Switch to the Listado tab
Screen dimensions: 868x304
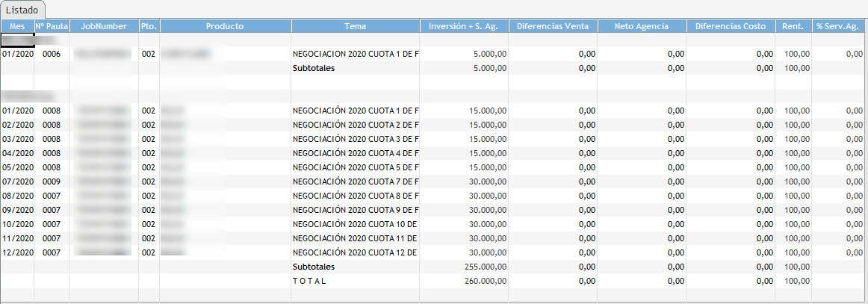coord(22,10)
